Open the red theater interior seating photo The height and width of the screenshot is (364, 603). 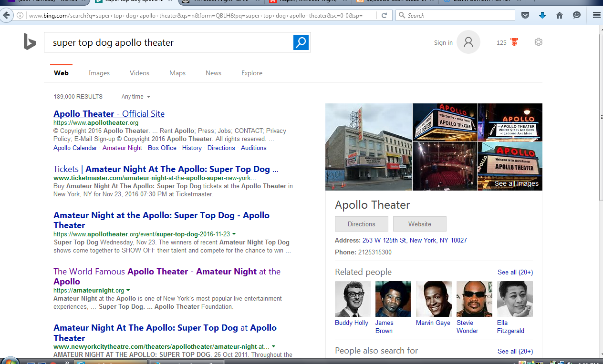point(445,166)
